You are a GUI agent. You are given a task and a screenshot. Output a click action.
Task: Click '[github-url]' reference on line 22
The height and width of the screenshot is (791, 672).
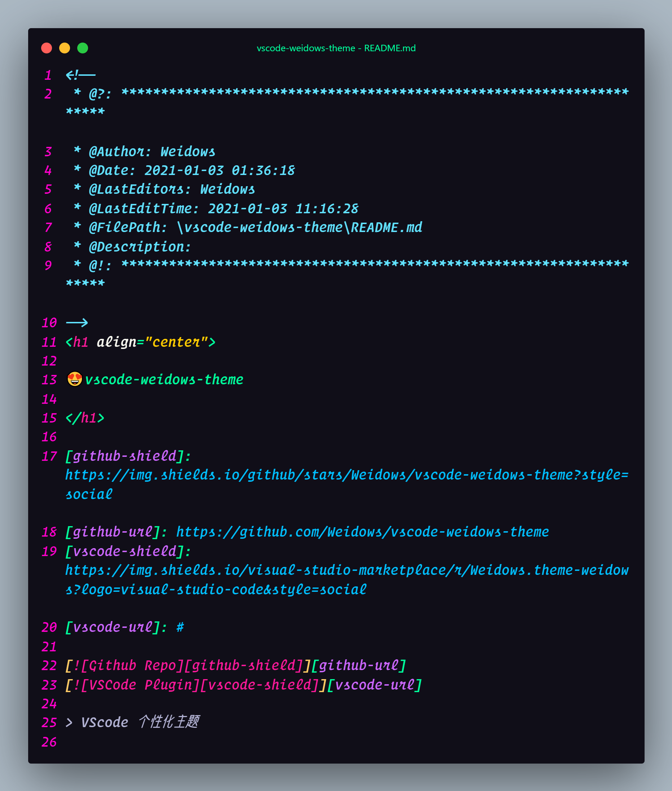(x=359, y=665)
